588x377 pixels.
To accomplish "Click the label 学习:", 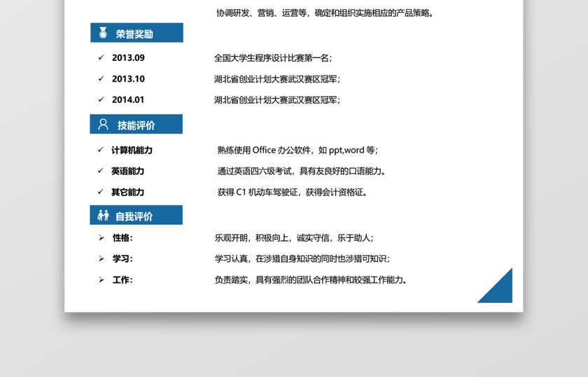I will [x=122, y=259].
